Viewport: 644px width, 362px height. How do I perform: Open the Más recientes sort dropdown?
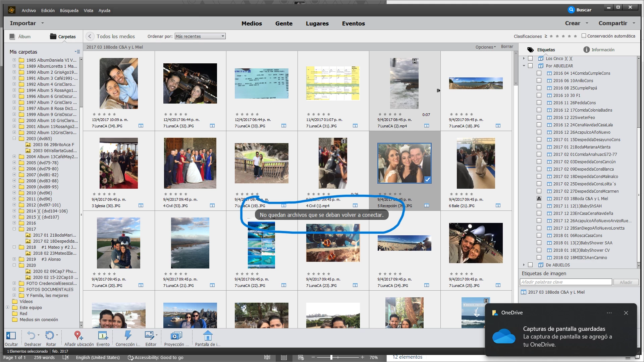(200, 37)
